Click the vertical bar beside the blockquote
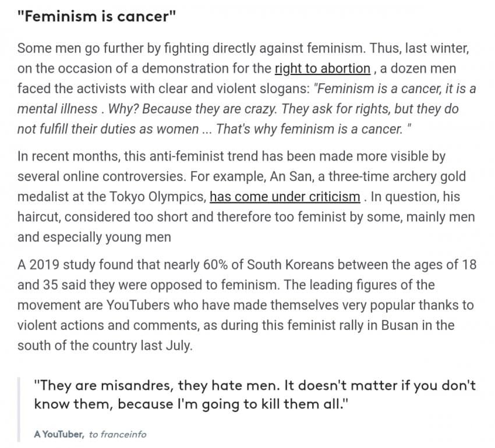 click(x=19, y=409)
